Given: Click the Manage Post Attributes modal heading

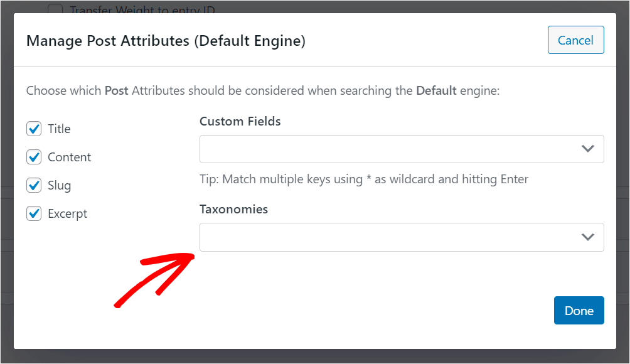Looking at the screenshot, I should pos(166,41).
